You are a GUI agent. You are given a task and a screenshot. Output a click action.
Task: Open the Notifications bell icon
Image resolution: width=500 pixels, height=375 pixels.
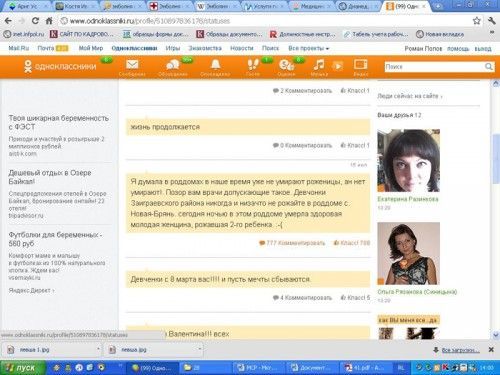coord(216,64)
